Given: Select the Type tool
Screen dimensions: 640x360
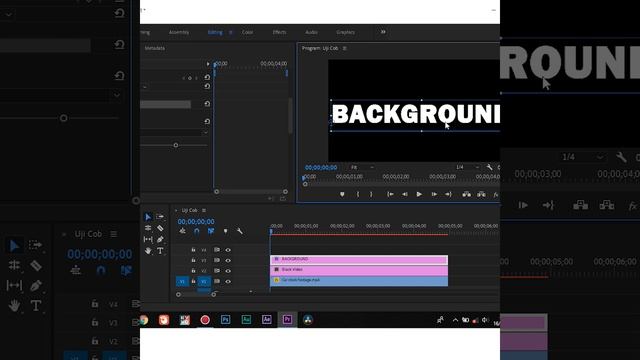Looking at the screenshot, I should coord(160,251).
